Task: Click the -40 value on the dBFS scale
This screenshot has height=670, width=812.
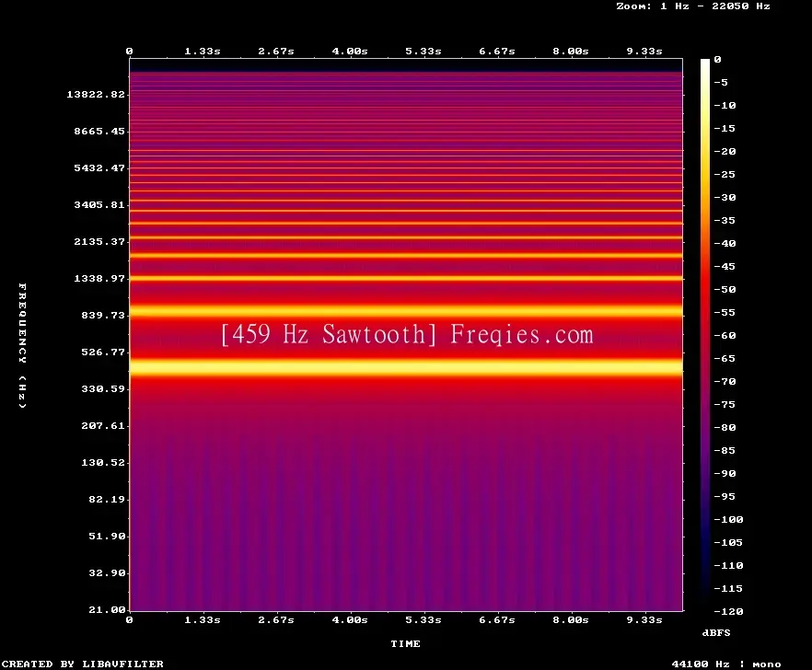Action: pos(725,243)
